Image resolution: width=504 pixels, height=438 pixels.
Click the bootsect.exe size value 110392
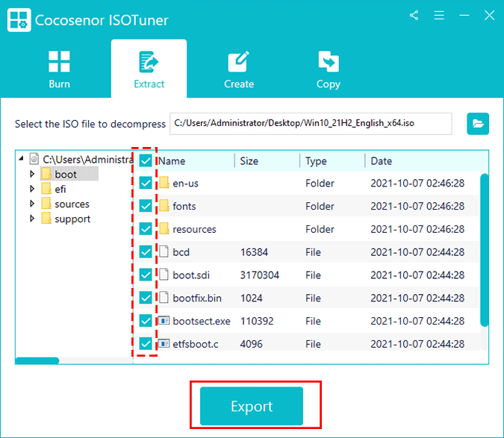click(x=257, y=321)
